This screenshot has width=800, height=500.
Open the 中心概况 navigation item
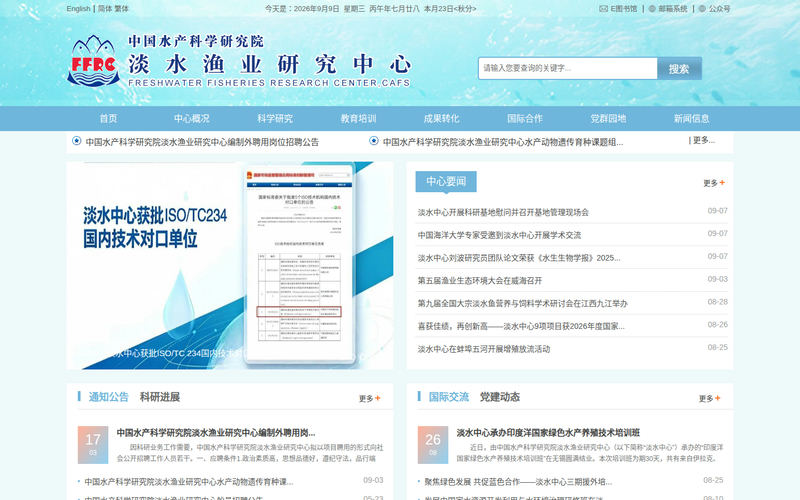(191, 118)
